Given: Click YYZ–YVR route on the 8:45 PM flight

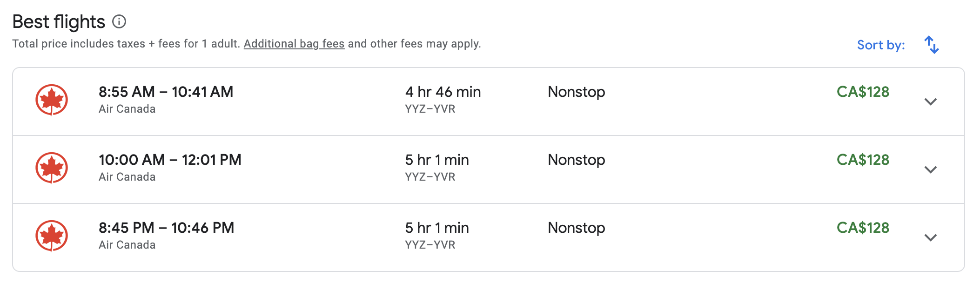Looking at the screenshot, I should point(430,245).
